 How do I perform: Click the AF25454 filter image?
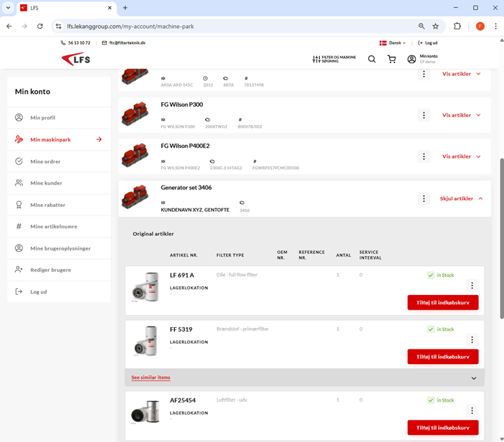tap(145, 412)
